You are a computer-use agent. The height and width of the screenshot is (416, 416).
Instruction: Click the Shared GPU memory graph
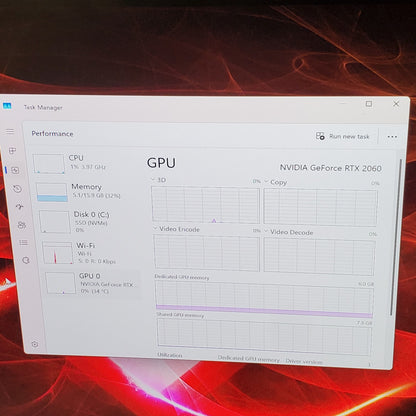(x=264, y=337)
